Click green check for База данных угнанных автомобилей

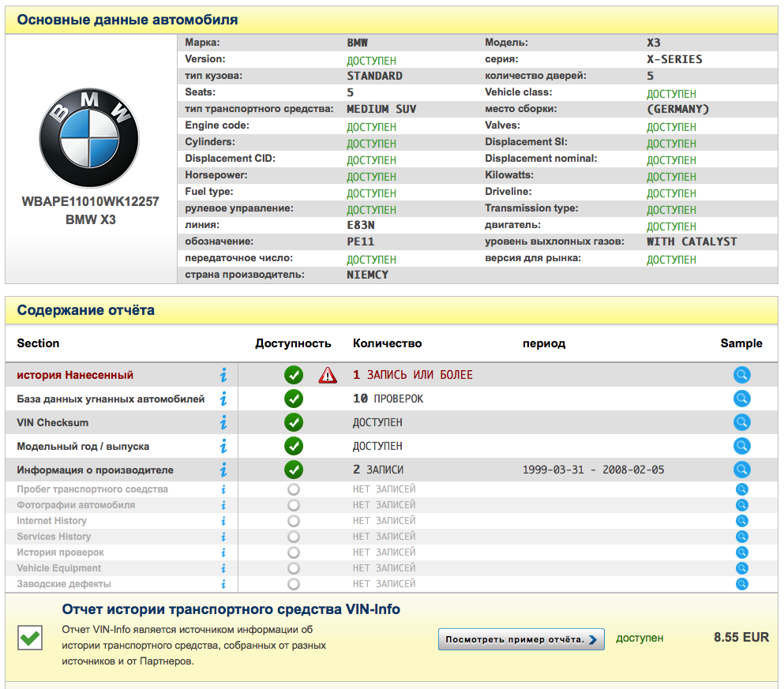coord(294,399)
